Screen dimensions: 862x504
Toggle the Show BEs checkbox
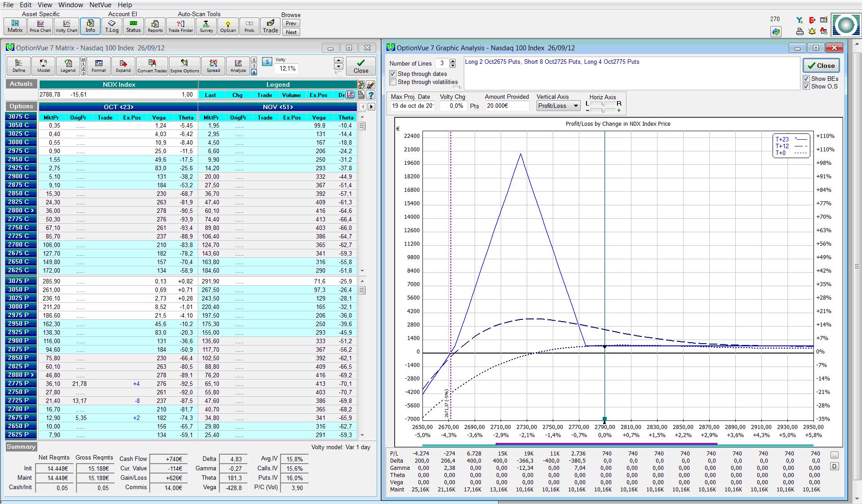click(x=806, y=79)
